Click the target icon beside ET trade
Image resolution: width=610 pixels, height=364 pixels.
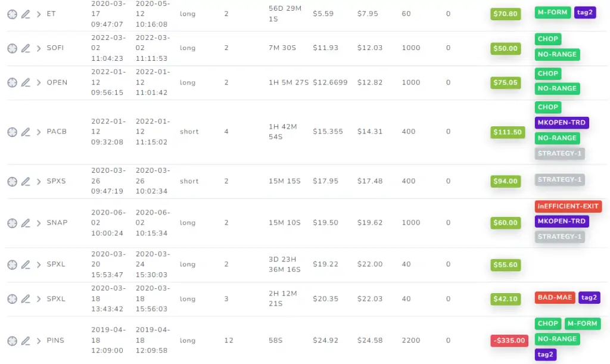(x=12, y=14)
